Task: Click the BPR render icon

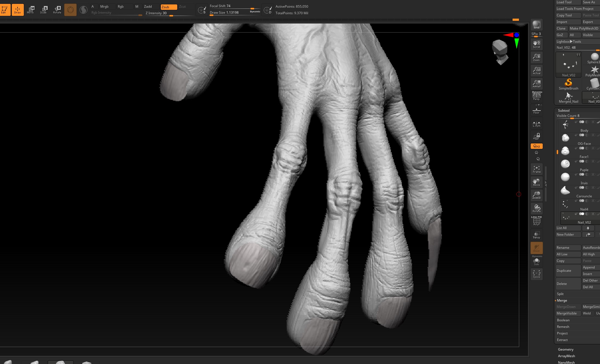Action: coord(536,25)
